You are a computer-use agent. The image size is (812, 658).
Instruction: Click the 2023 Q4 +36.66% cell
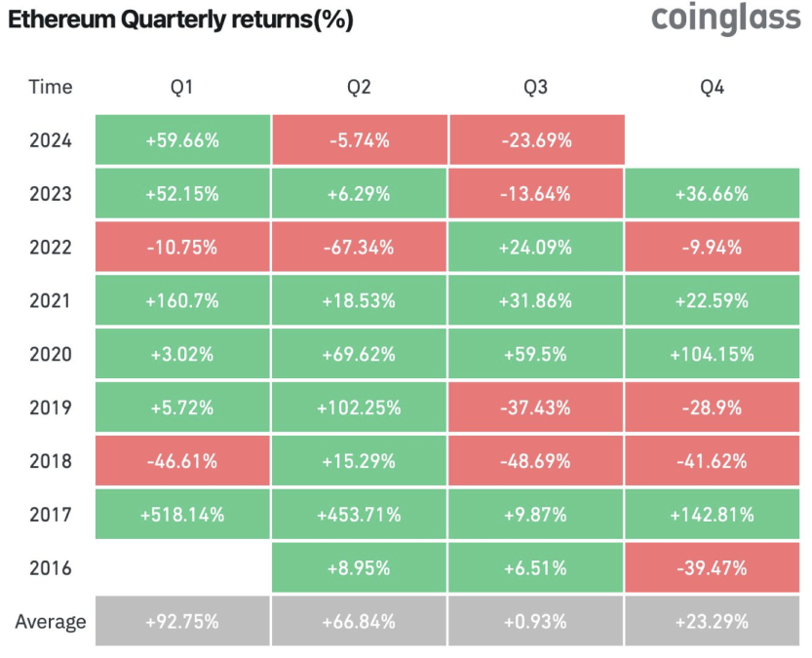point(712,194)
